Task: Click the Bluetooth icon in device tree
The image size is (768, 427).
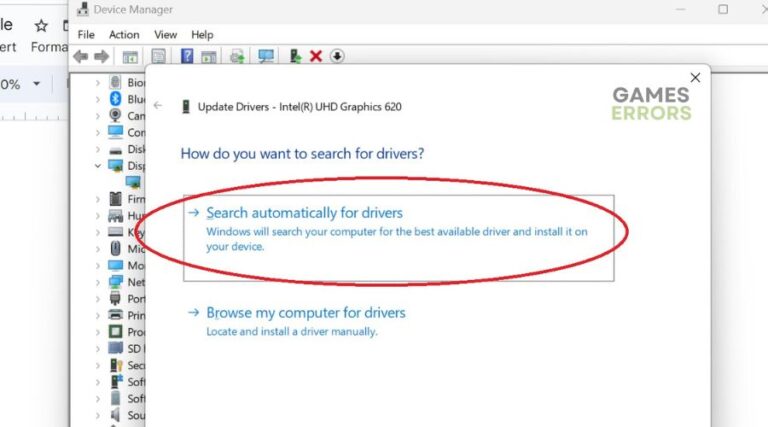Action: pyautogui.click(x=115, y=99)
